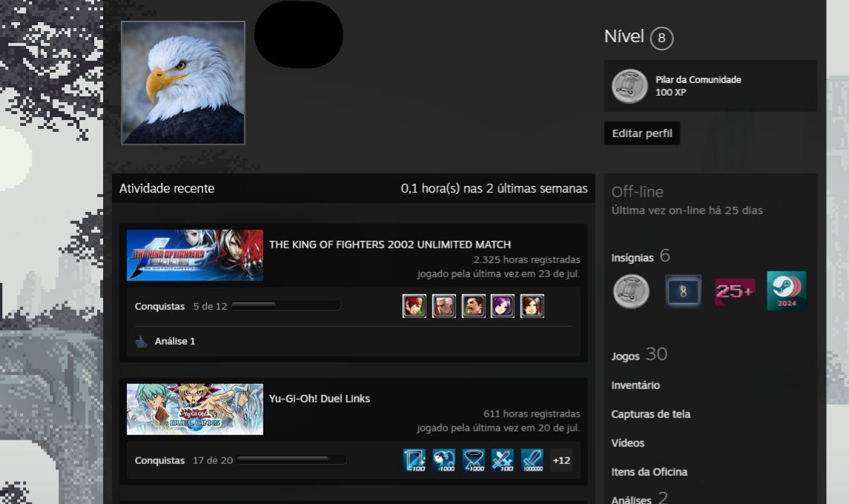Open the Yu-Gi-Oh! Duel Links banner
This screenshot has width=849, height=504.
tap(195, 409)
